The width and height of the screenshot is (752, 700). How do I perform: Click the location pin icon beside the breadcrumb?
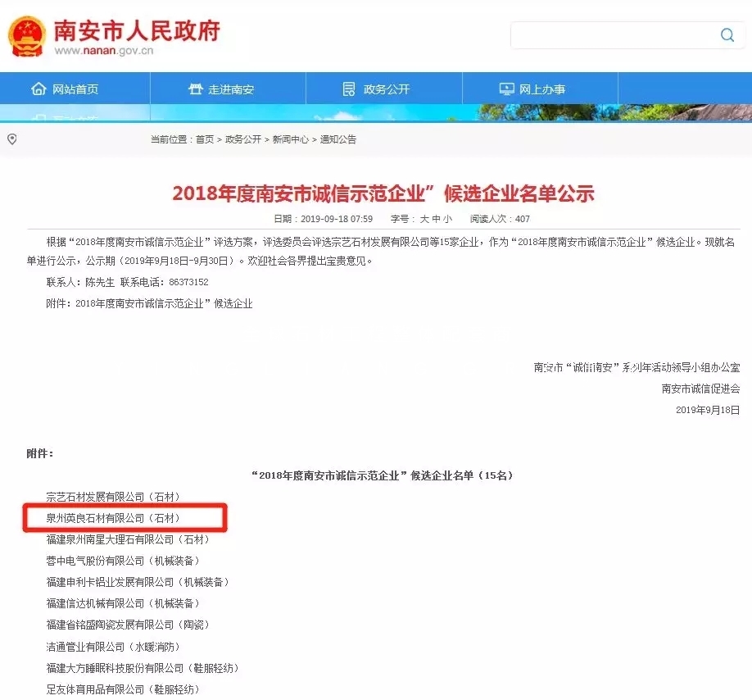[x=12, y=139]
